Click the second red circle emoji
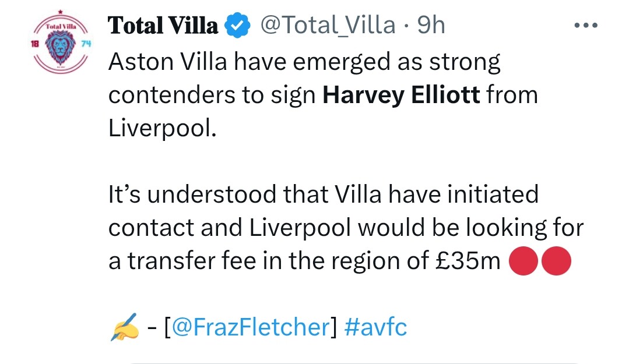This screenshot has width=629, height=364. (557, 261)
